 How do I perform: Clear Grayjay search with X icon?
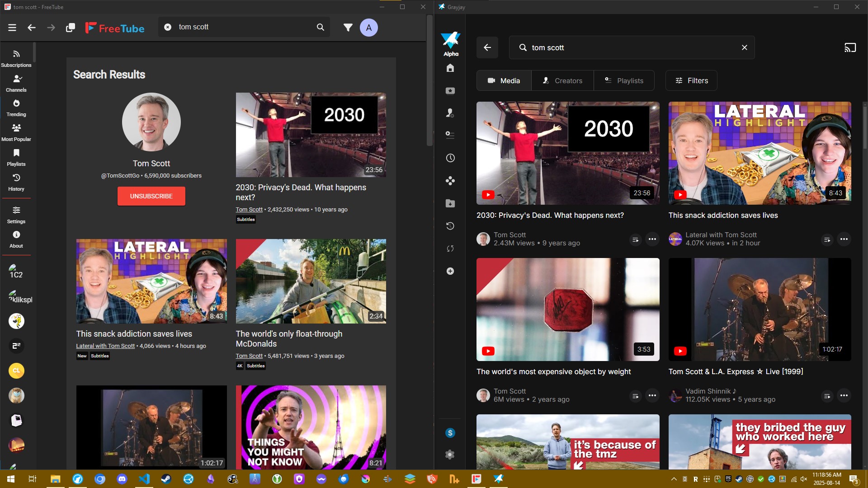pos(745,47)
